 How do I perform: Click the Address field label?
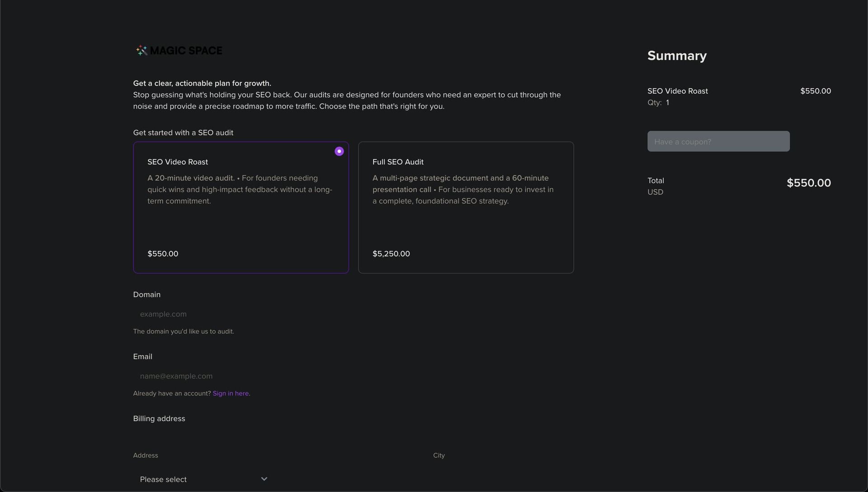(146, 455)
